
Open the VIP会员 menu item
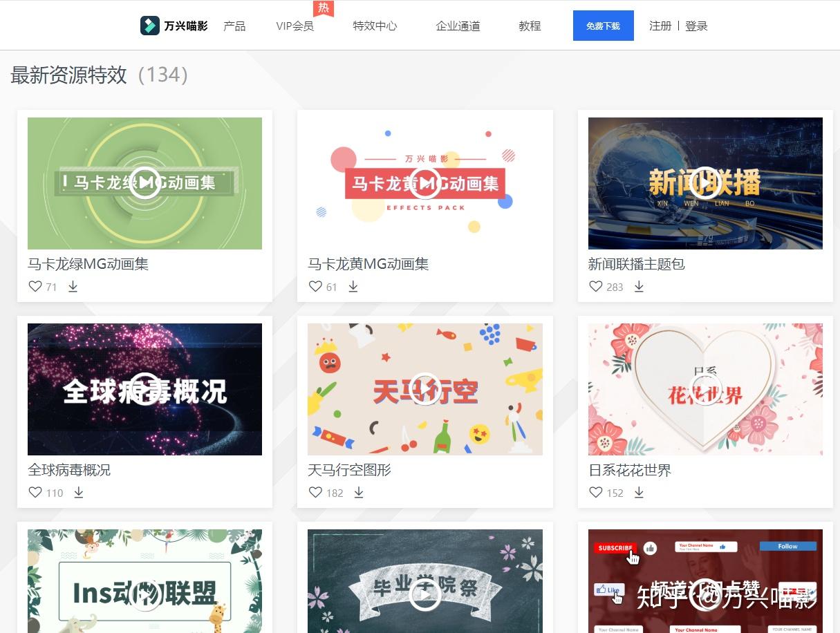[x=295, y=26]
